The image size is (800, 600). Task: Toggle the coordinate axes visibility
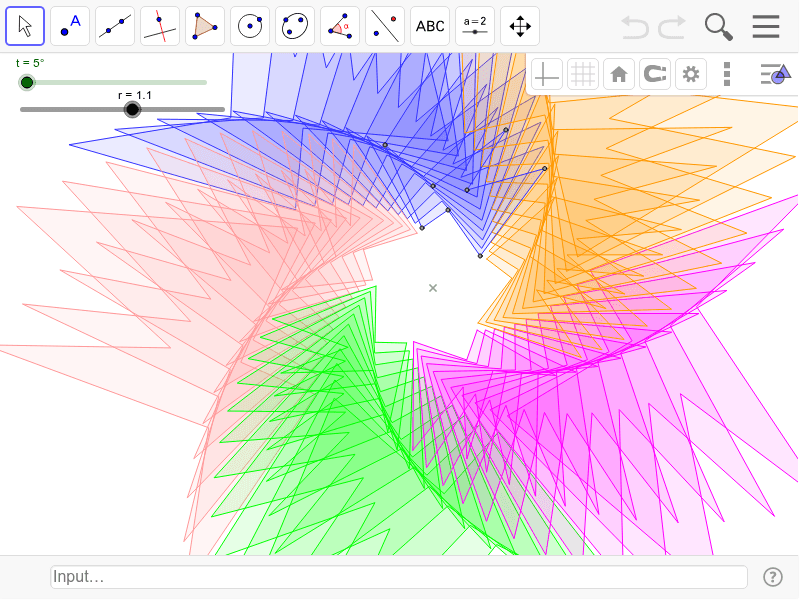click(x=546, y=73)
